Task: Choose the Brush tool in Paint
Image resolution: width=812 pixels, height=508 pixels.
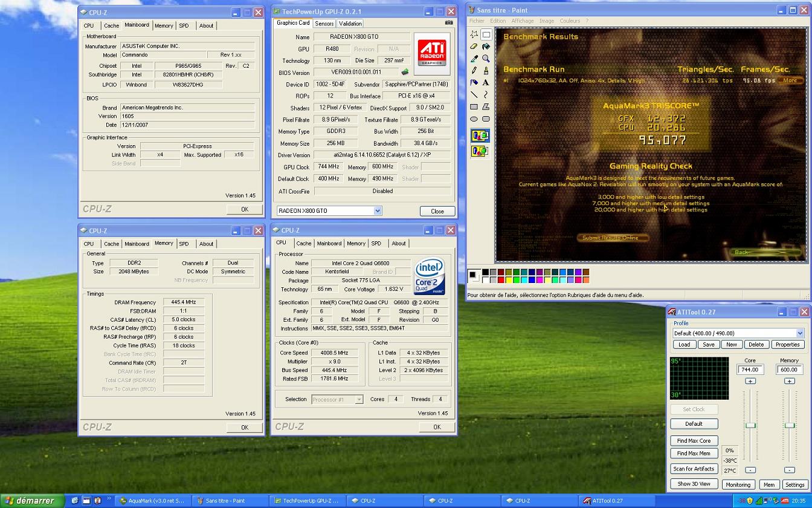Action: [486, 71]
